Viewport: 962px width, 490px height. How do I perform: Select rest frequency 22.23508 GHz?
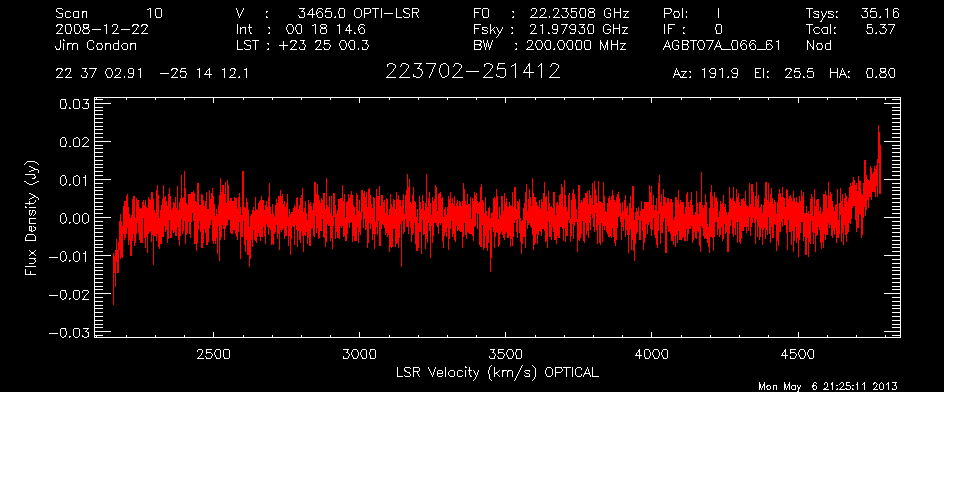[x=579, y=13]
